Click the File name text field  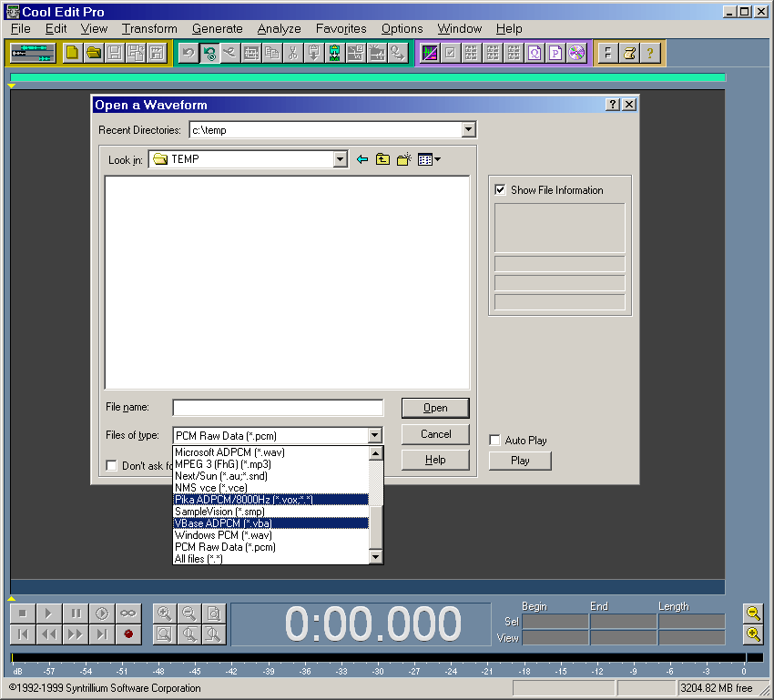tap(278, 408)
